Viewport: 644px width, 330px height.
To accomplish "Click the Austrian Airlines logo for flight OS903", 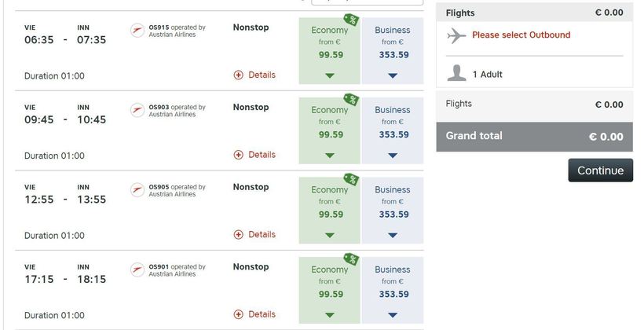I will [x=137, y=110].
